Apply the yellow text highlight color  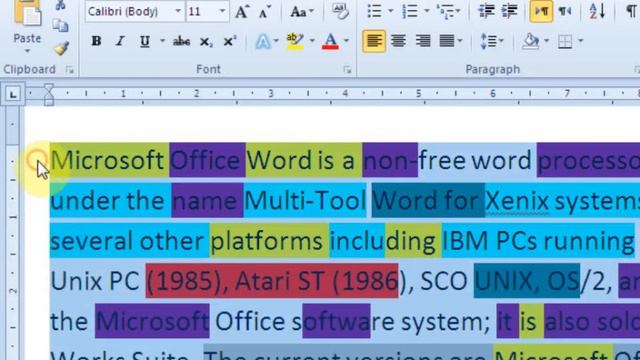(295, 41)
